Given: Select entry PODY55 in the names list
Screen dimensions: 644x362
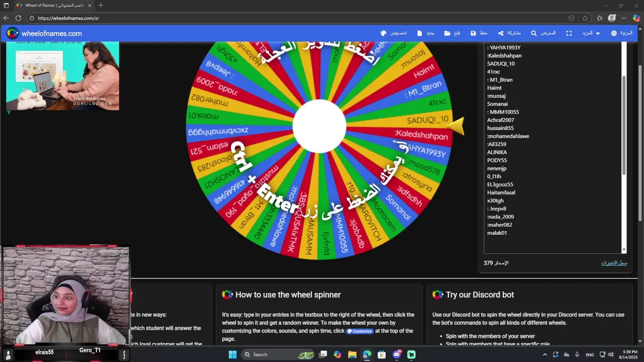Looking at the screenshot, I should click(x=497, y=160).
